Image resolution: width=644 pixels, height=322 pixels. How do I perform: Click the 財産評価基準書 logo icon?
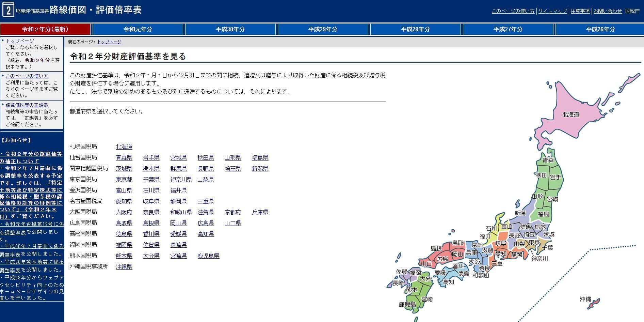click(8, 9)
